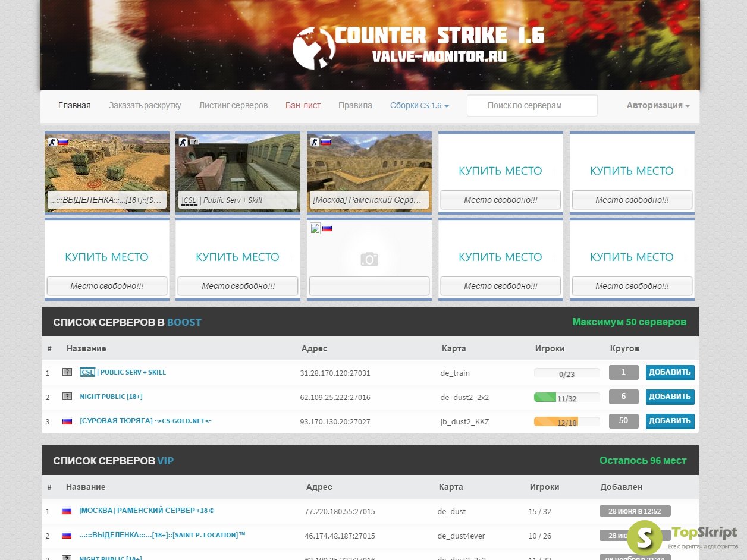
Task: Open the [Москва] Раменский server thumbnail
Action: tap(369, 172)
